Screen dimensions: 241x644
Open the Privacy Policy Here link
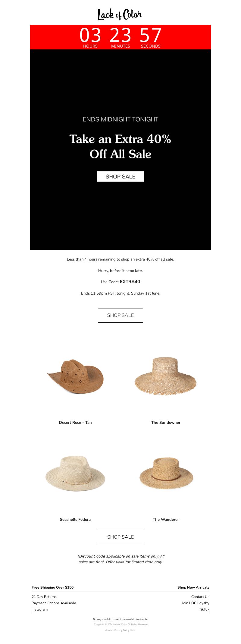click(x=133, y=630)
